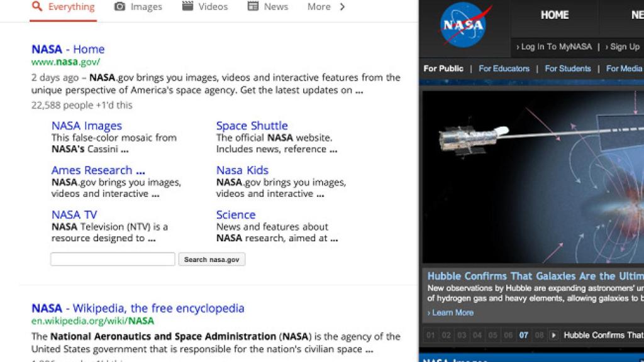This screenshot has height=362, width=644.
Task: Select slide 07 in the carousel
Action: pos(523,335)
